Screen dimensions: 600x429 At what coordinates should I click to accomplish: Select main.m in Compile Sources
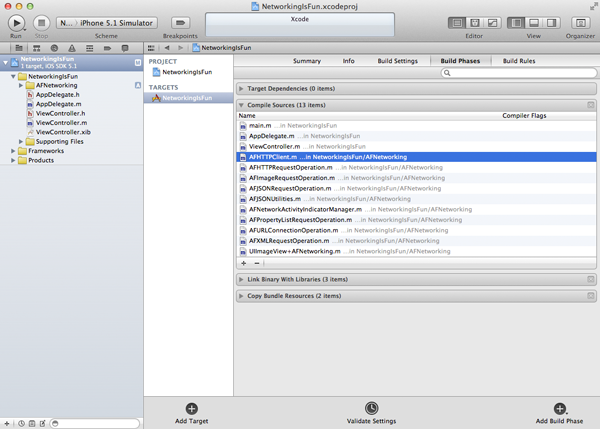pyautogui.click(x=416, y=126)
